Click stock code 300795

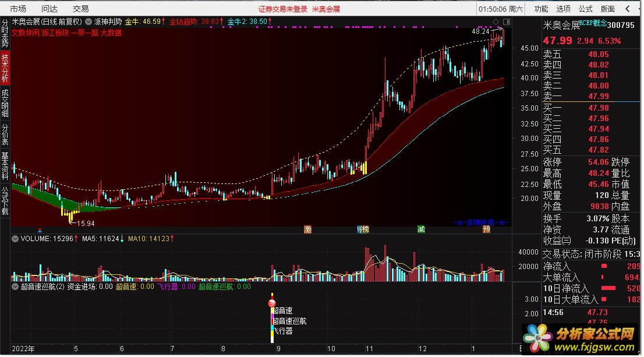621,26
